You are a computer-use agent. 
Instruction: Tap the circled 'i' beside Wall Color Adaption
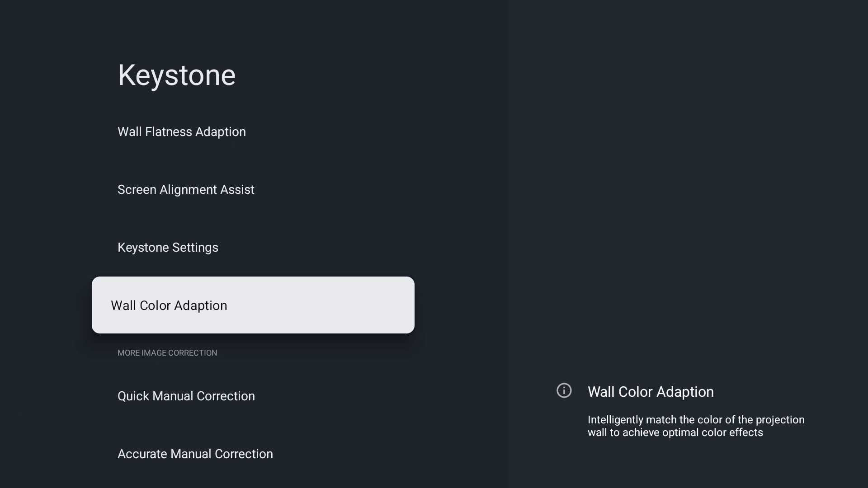(x=564, y=390)
